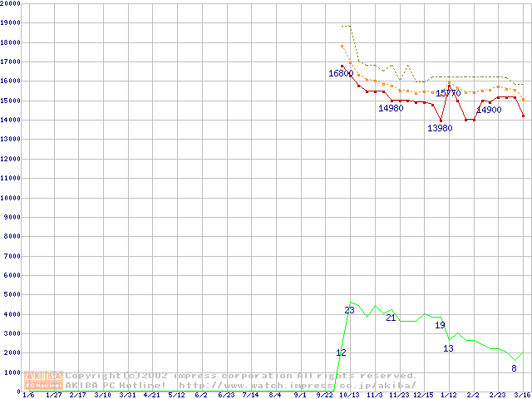Click the 10/13 date on x-axis
532x399 pixels.
(348, 396)
